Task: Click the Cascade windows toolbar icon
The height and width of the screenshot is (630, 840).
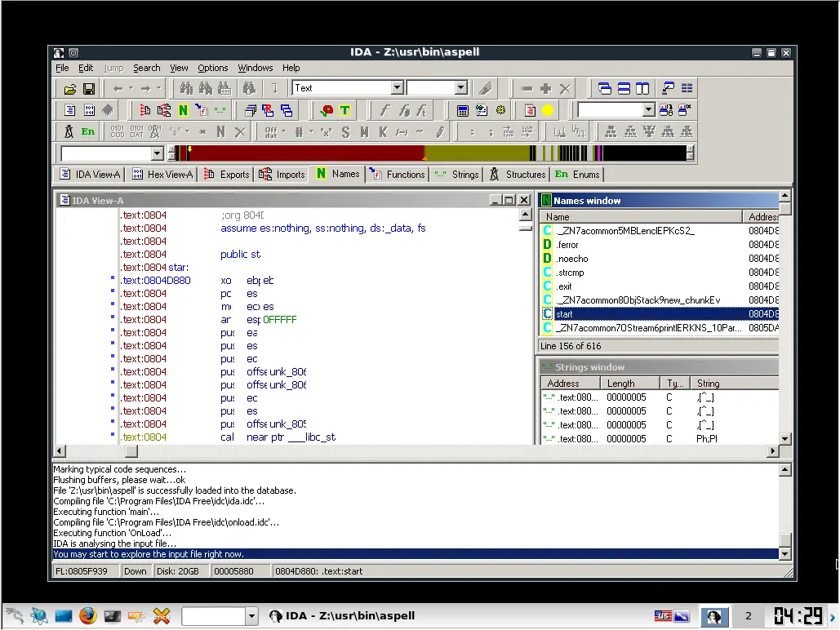Action: click(605, 88)
